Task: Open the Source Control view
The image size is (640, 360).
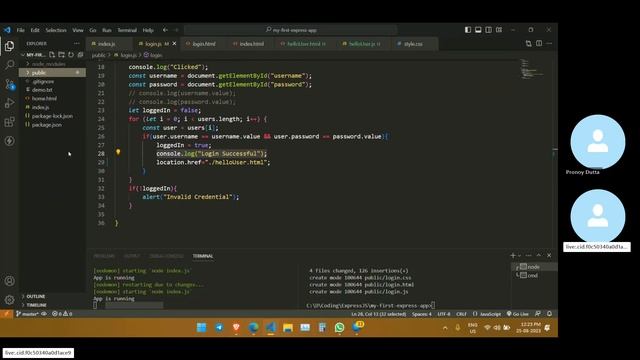Action: coord(9,84)
